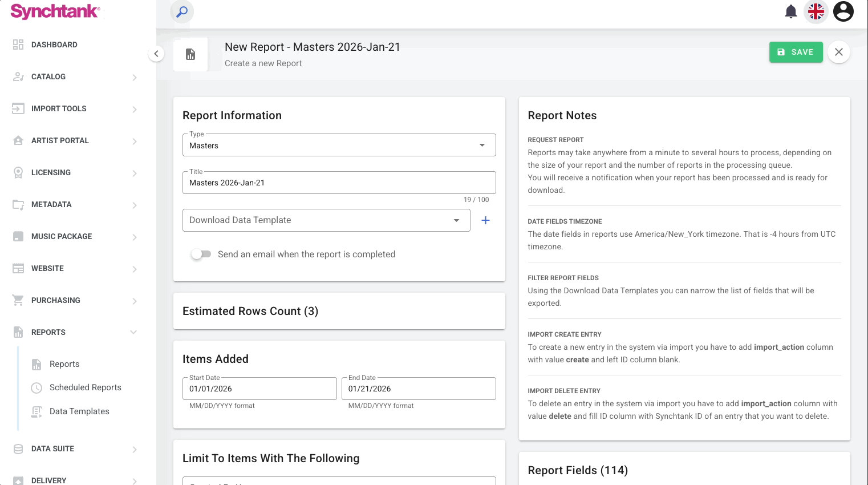Expand the Data Suite chevron

click(135, 449)
